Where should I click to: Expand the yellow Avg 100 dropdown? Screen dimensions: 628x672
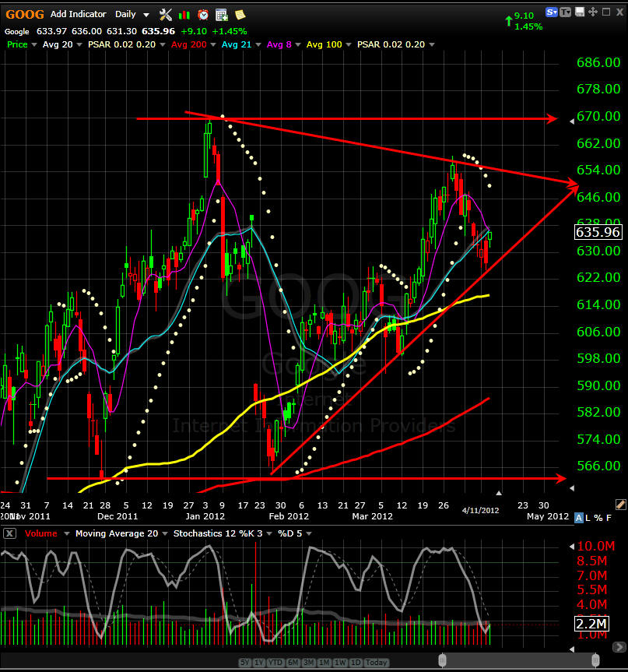(x=349, y=44)
